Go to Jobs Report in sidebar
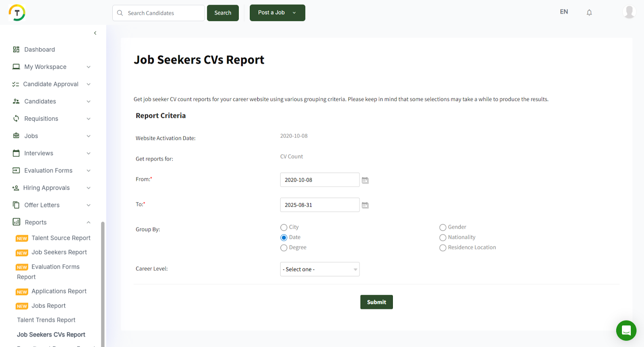Image resolution: width=644 pixels, height=347 pixels. coord(48,306)
